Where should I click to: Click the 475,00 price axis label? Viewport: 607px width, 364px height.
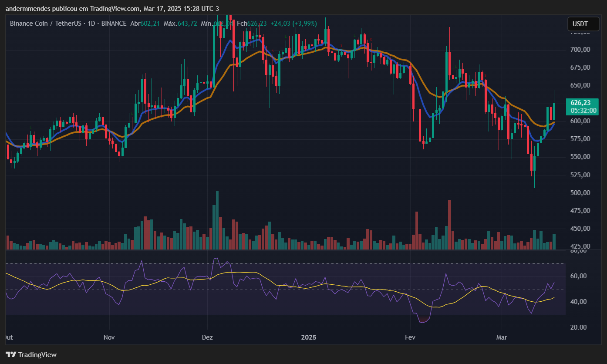pyautogui.click(x=581, y=211)
